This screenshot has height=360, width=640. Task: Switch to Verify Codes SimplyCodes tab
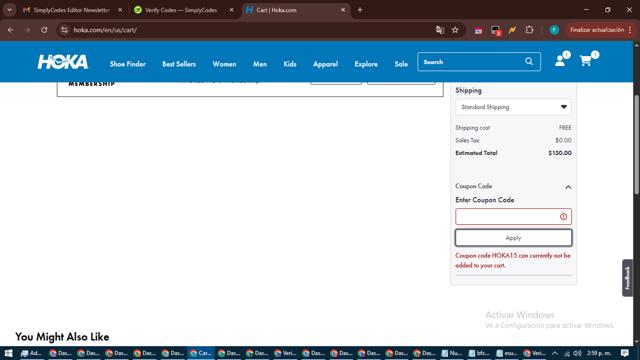(183, 10)
